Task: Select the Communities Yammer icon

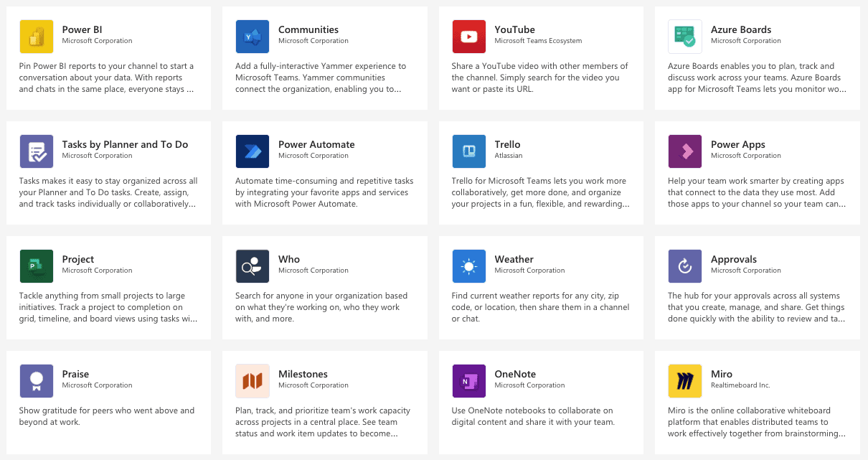Action: click(253, 37)
